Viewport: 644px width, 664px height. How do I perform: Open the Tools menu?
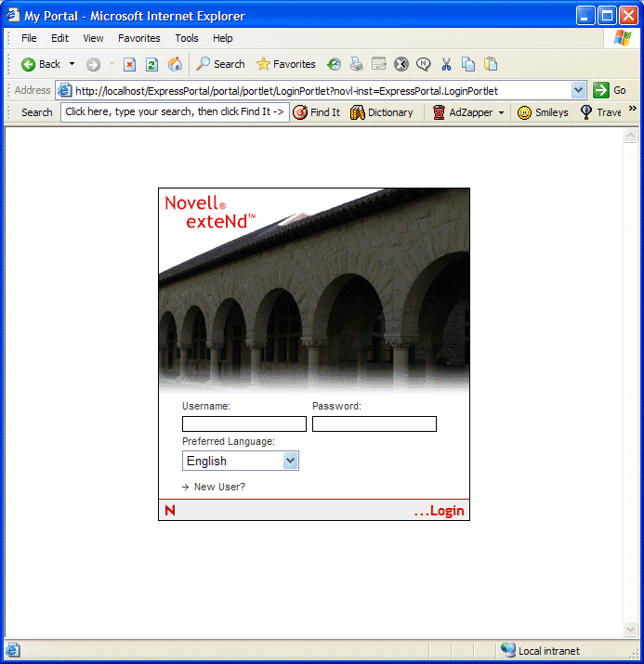(x=187, y=38)
